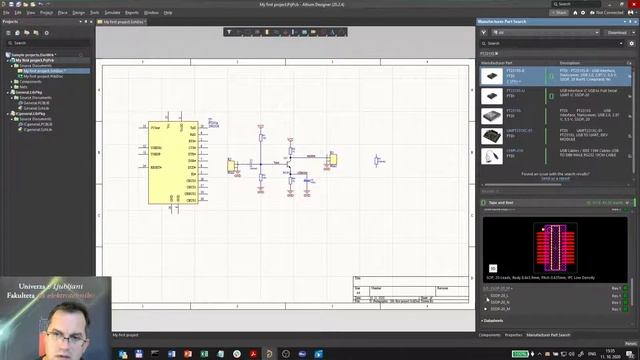Open Excel from the Windows taskbar
The image size is (640, 360).
tap(204, 354)
